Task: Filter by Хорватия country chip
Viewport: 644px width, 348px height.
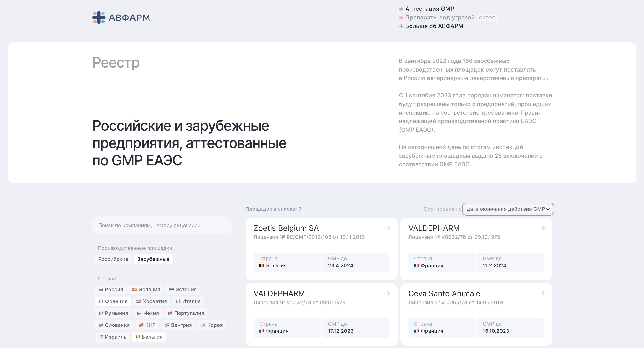Action: tap(152, 301)
